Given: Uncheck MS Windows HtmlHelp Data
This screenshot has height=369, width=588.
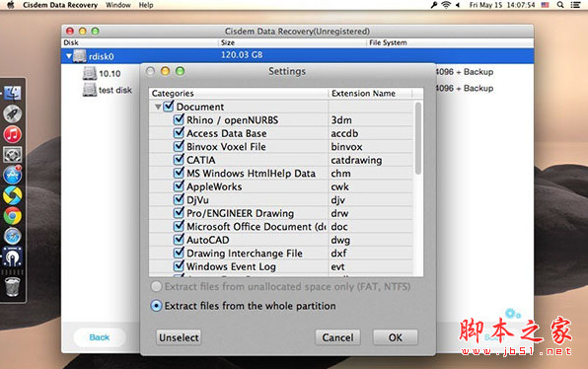Looking at the screenshot, I should 180,173.
